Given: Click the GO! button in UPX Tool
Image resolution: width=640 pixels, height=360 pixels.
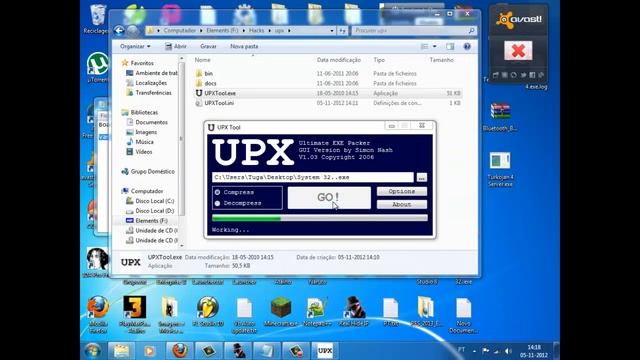Looking at the screenshot, I should click(329, 198).
